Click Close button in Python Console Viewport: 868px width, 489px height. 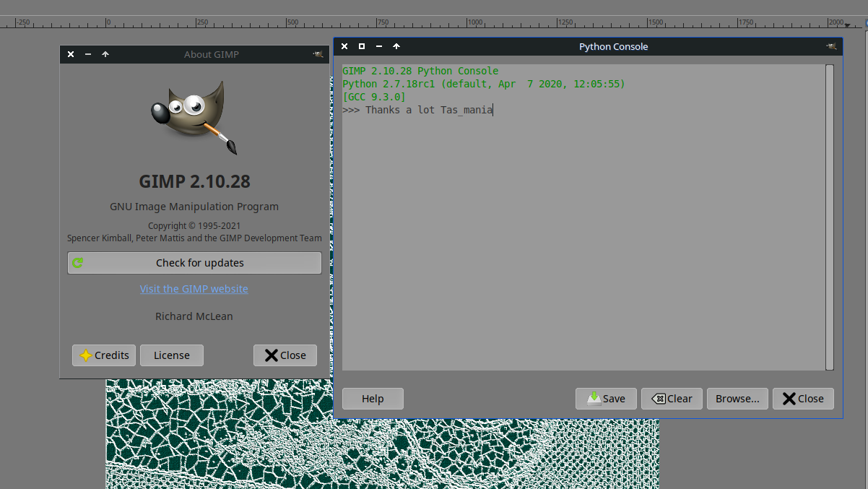point(803,399)
